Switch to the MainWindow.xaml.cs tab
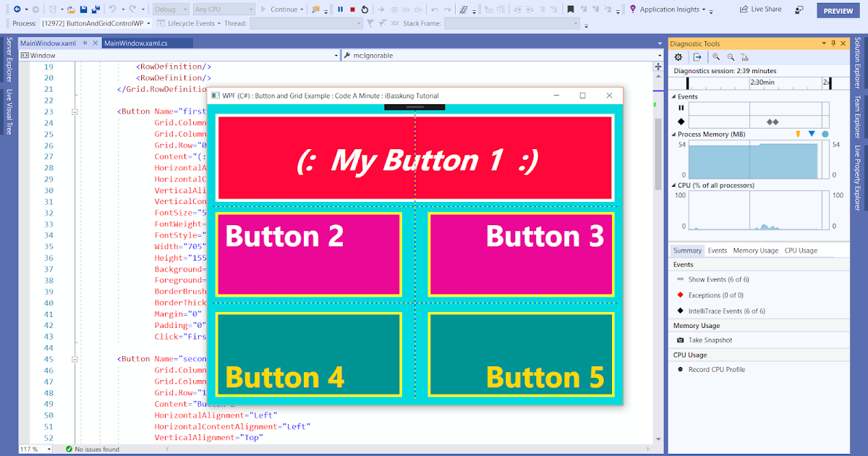Viewport: 868px width, 456px height. pyautogui.click(x=145, y=43)
